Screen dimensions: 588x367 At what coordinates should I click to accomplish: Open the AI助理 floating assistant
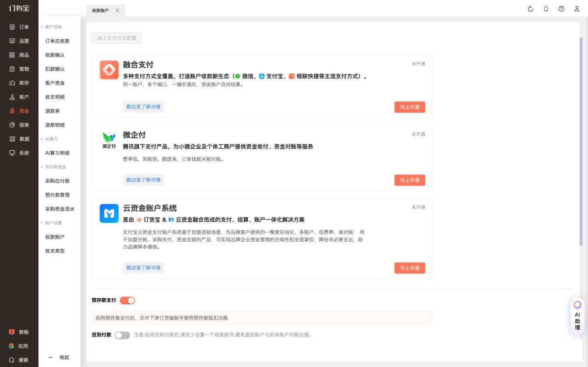click(x=577, y=316)
